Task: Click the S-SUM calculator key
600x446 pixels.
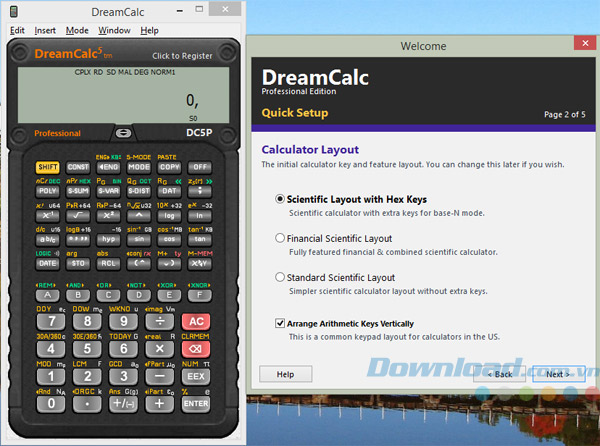Action: 78,191
